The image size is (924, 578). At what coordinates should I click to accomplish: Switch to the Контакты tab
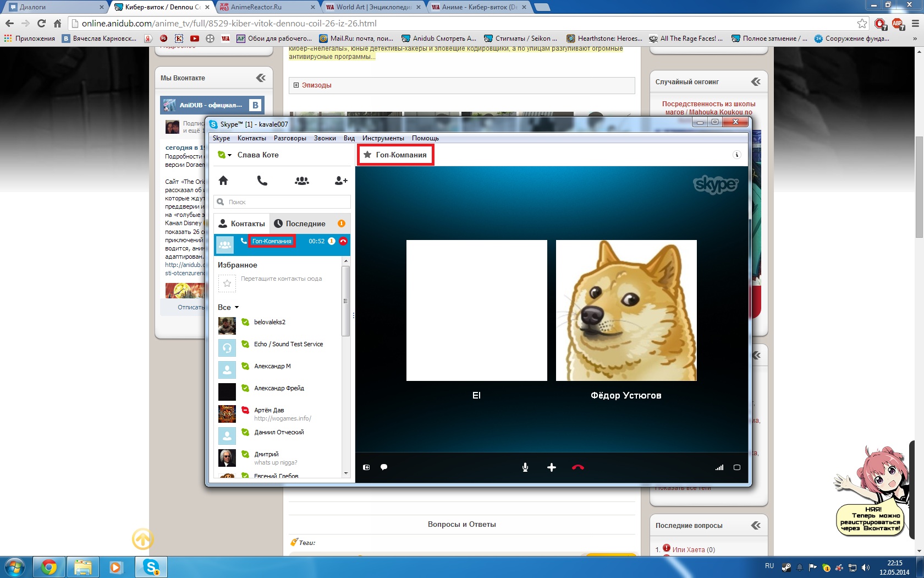point(242,223)
